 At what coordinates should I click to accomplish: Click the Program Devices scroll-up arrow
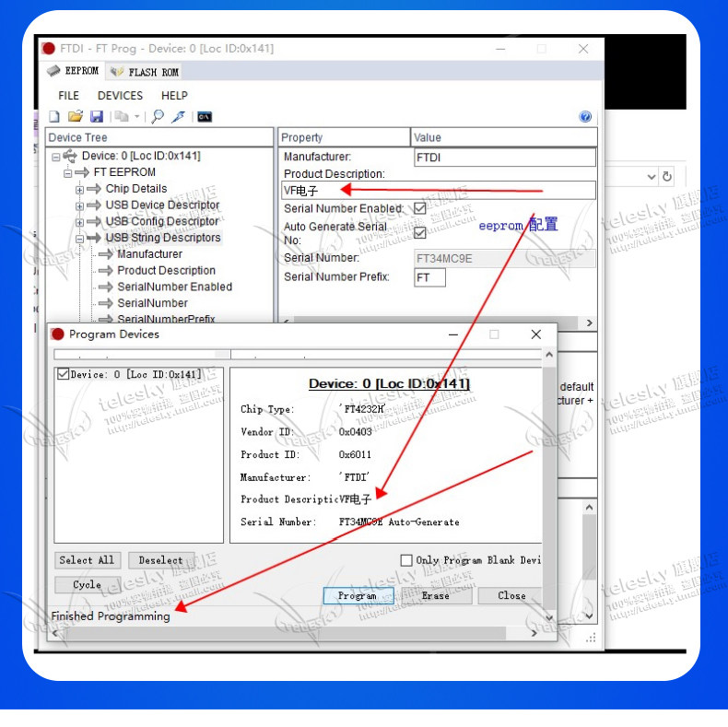pos(549,355)
